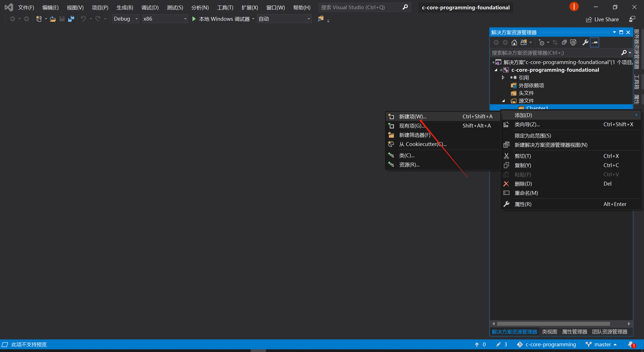Click the Solution Explorer home icon

point(514,42)
